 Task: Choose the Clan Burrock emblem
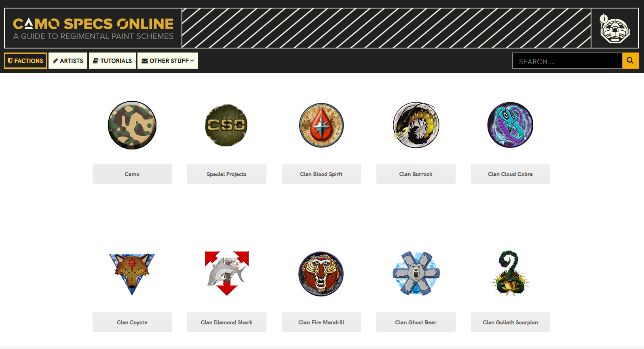[x=416, y=125]
